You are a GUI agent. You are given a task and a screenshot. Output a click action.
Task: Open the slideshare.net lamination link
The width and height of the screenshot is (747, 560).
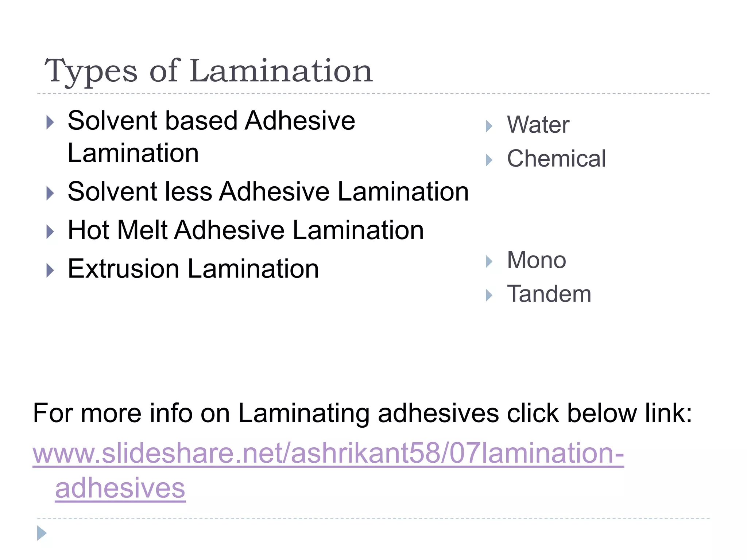(x=328, y=454)
